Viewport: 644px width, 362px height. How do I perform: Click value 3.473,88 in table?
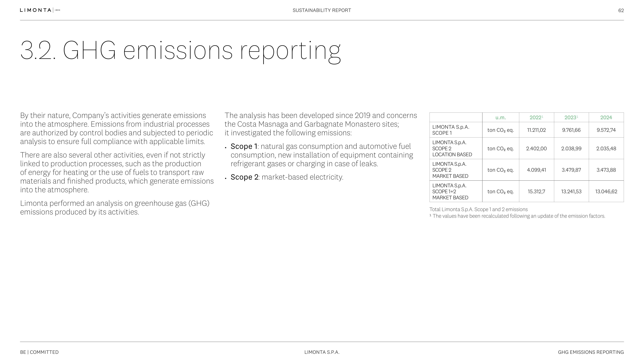pos(606,170)
